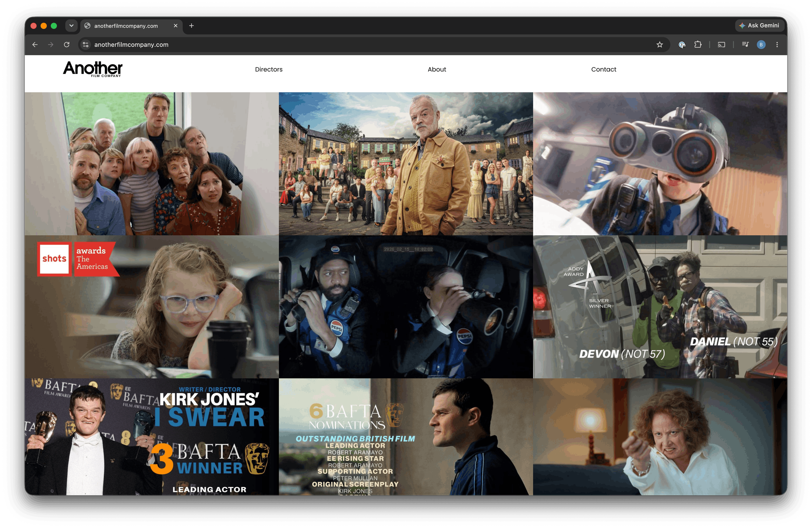
Task: Open a new tab with the plus icon
Action: tap(191, 26)
